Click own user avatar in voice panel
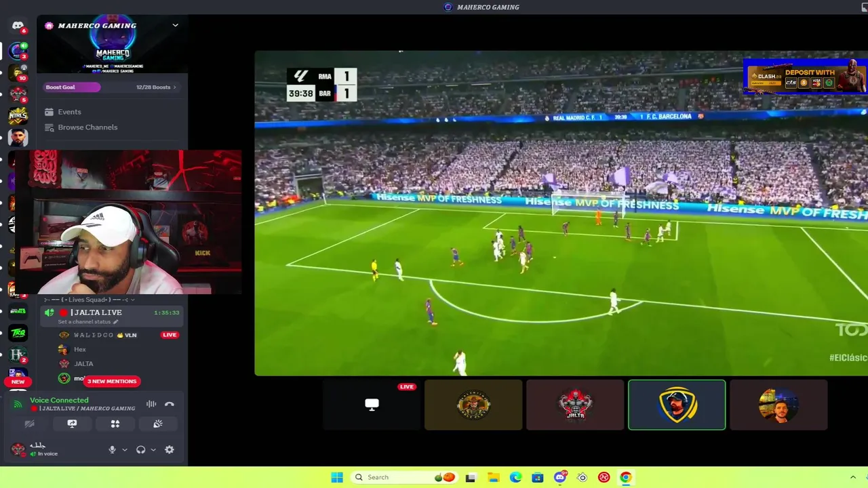Screen dimensions: 868x488 click(x=18, y=449)
